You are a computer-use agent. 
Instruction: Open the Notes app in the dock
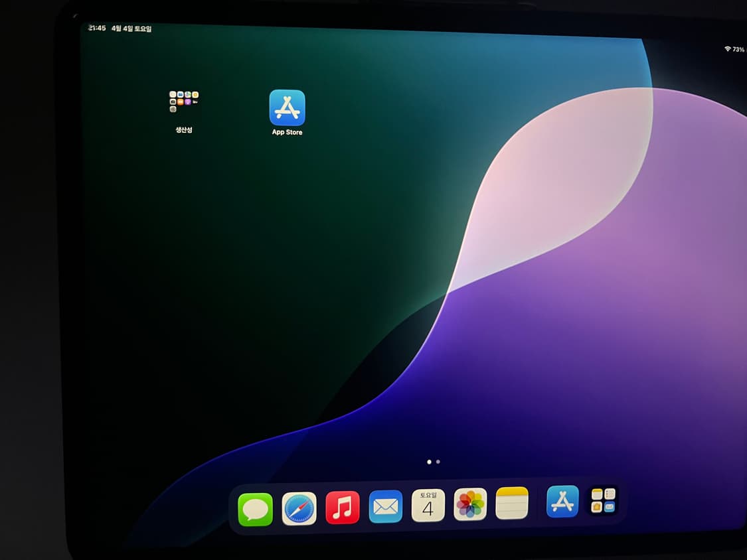coord(512,503)
